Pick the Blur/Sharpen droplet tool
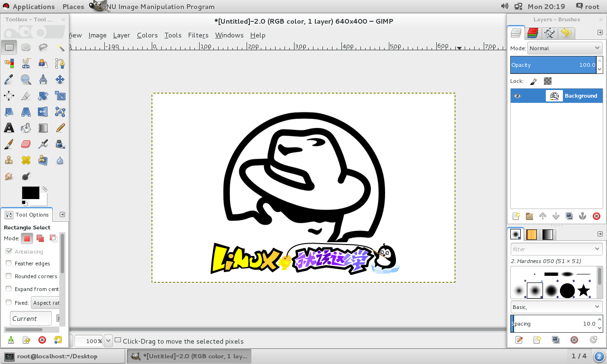Screen dimensions: 607x364 (60, 160)
